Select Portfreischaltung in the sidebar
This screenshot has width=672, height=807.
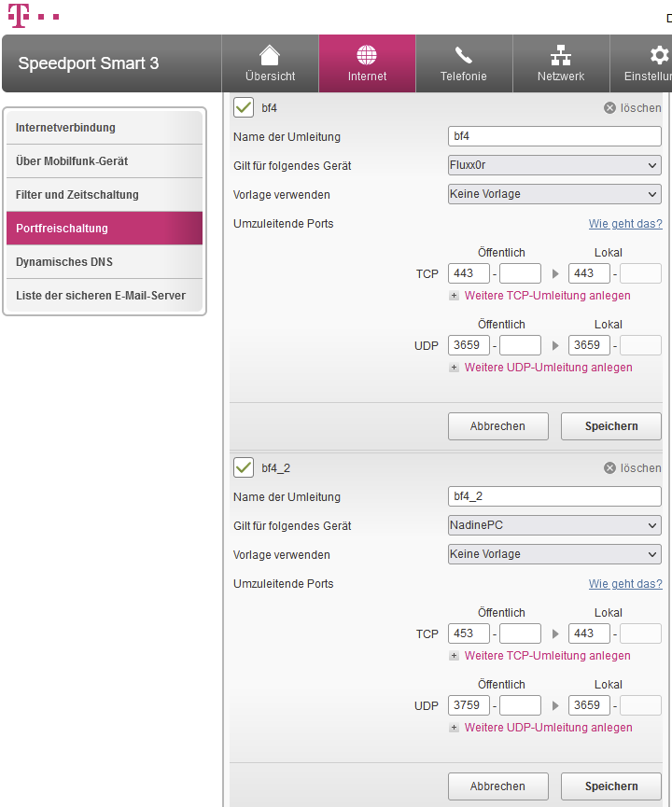click(x=105, y=228)
